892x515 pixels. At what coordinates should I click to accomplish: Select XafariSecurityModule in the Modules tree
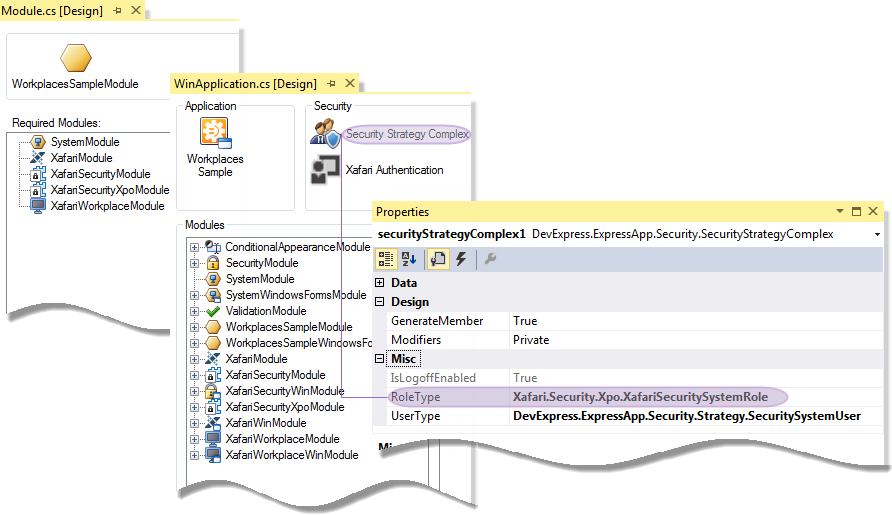(275, 375)
